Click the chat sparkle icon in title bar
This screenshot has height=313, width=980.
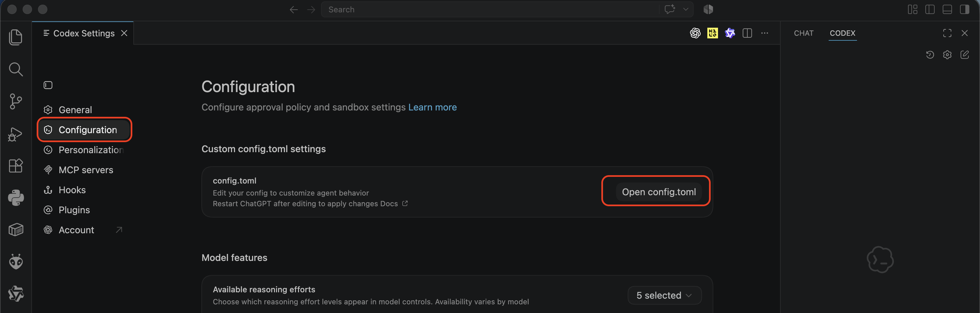670,9
